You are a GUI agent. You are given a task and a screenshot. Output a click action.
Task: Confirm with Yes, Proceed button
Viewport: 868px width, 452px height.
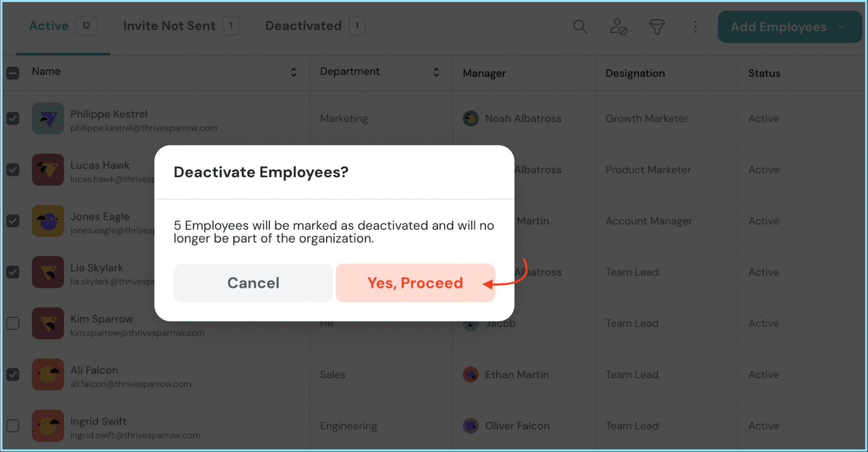coord(415,283)
